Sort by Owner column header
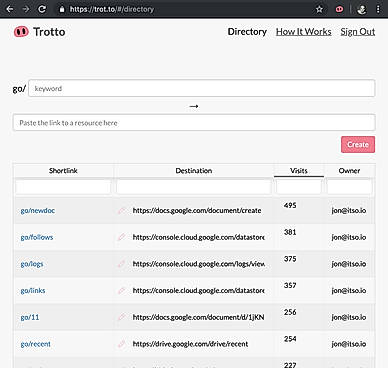Screen dimensions: 388x368 click(x=349, y=171)
